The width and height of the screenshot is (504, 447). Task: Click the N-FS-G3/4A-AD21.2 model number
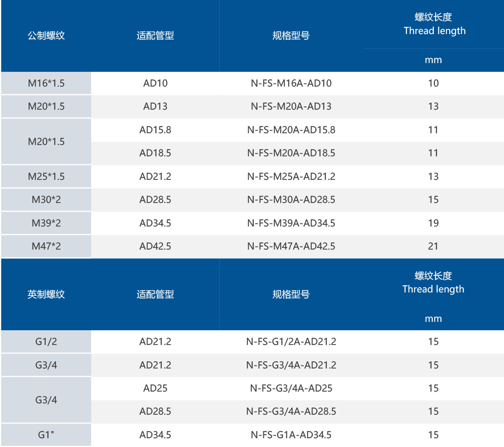click(x=292, y=365)
